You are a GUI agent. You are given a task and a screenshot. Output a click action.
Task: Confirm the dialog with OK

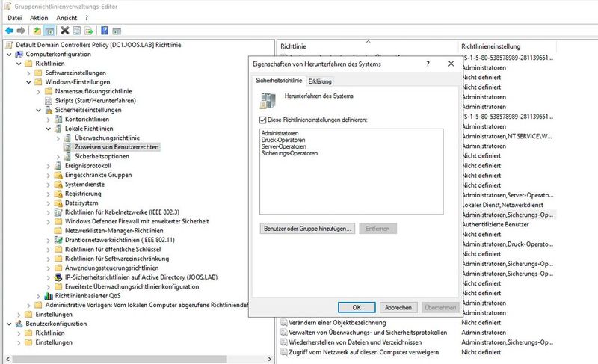(x=357, y=308)
